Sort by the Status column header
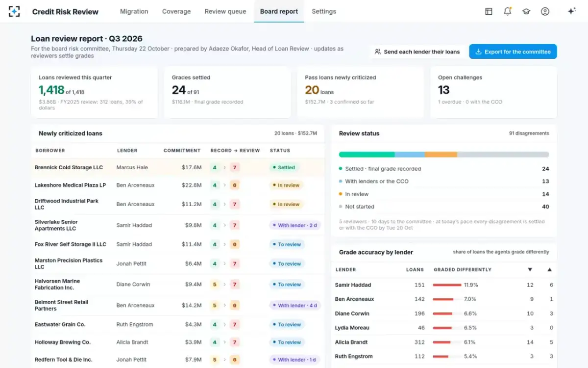The image size is (588, 368). click(280, 151)
